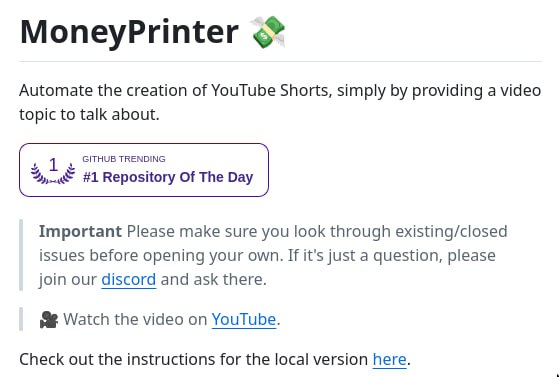This screenshot has width=559, height=377.
Task: Click the gray bar beside Important note
Action: [x=21, y=255]
